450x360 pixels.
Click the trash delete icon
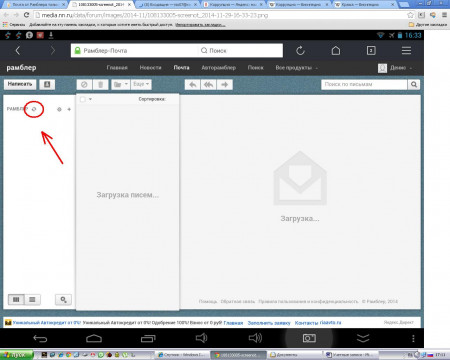(101, 85)
